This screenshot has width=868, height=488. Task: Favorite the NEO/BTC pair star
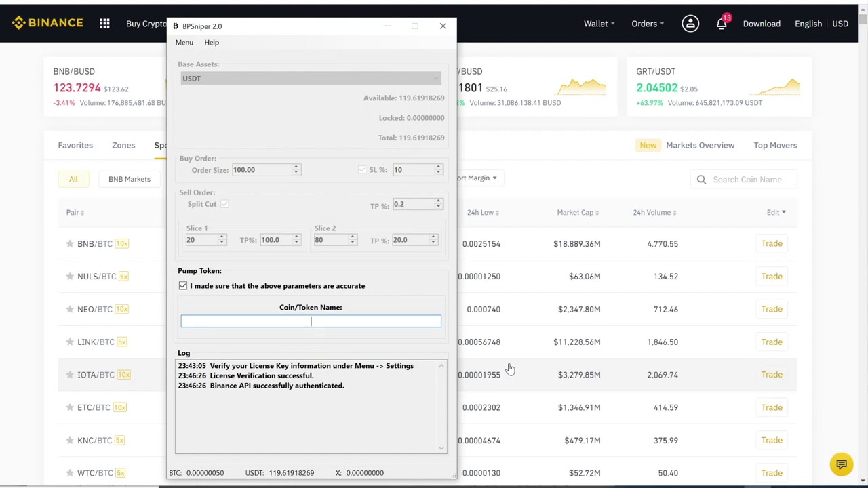pyautogui.click(x=69, y=309)
